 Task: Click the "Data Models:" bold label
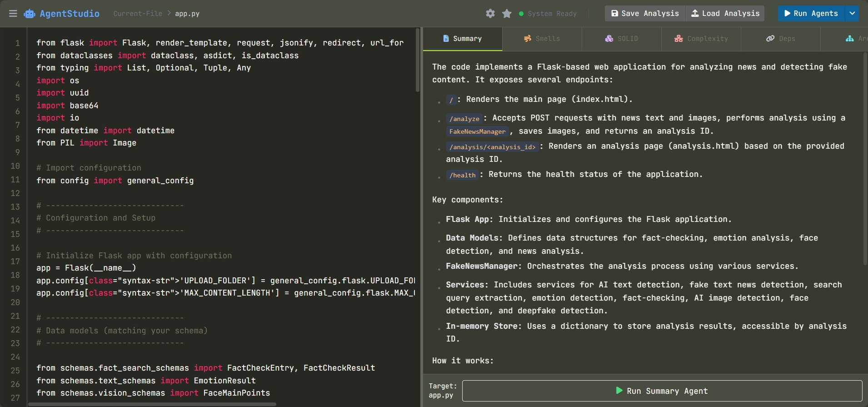474,238
